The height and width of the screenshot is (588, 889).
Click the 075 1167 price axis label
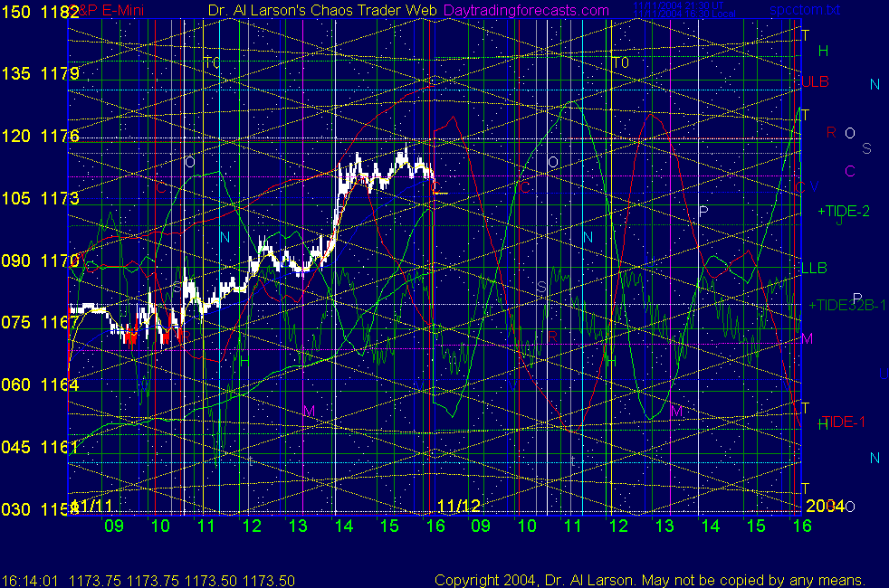(x=40, y=322)
